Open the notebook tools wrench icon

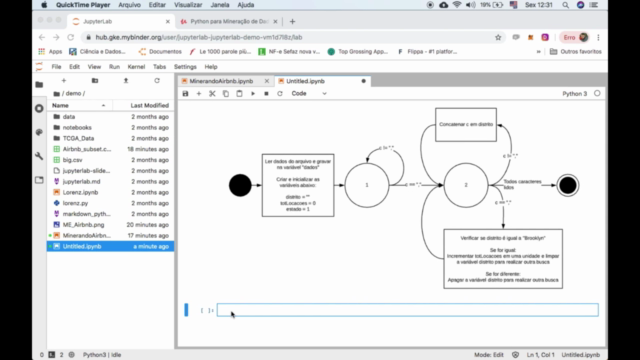click(x=39, y=156)
